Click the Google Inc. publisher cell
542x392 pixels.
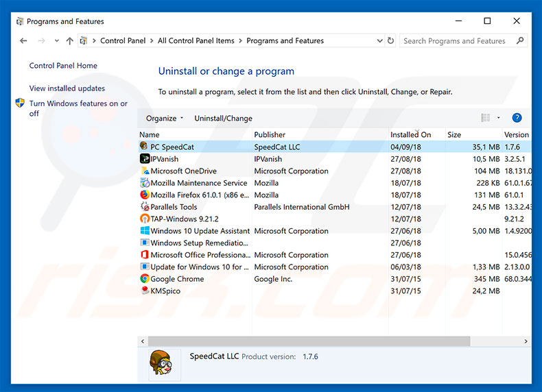273,279
